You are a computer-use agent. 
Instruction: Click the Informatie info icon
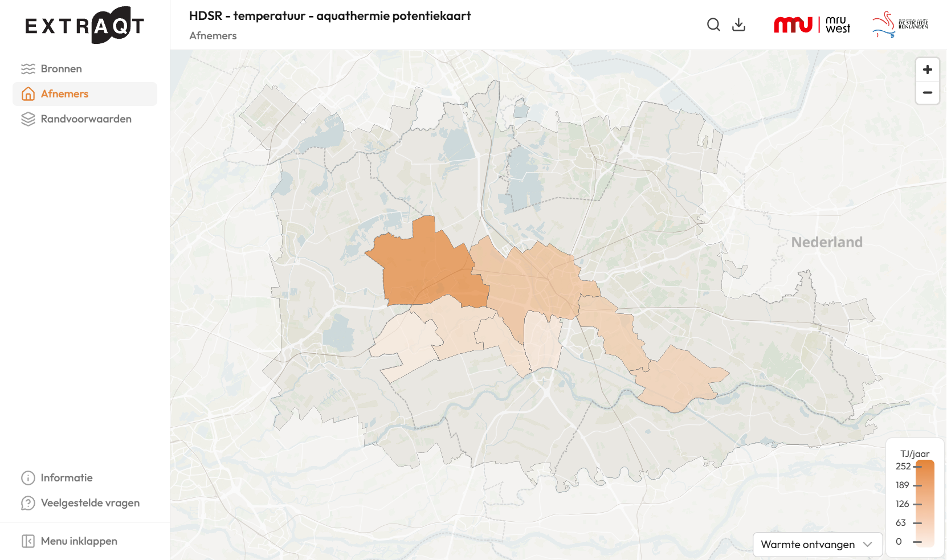coord(28,478)
